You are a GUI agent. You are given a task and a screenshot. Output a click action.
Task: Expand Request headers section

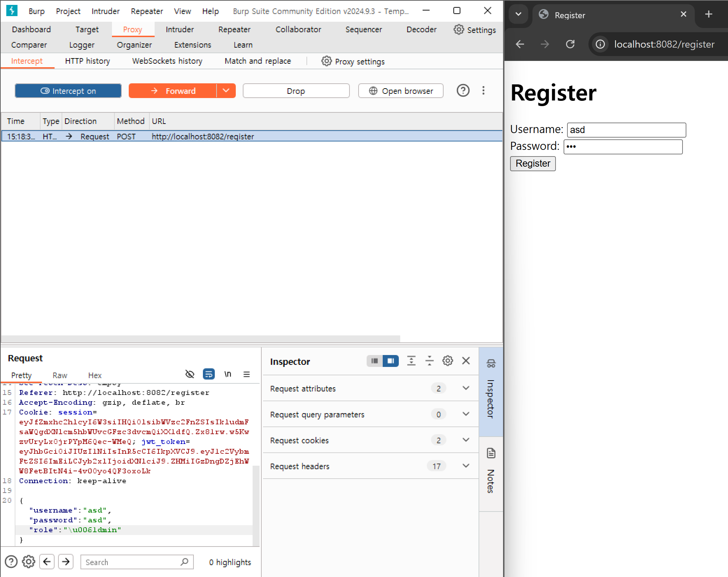370,466
